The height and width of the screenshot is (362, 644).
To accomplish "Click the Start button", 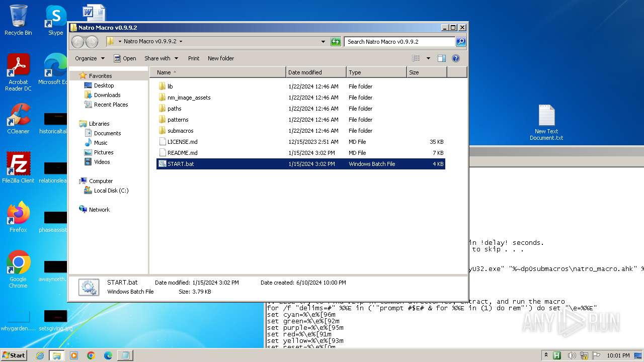I will click(14, 355).
